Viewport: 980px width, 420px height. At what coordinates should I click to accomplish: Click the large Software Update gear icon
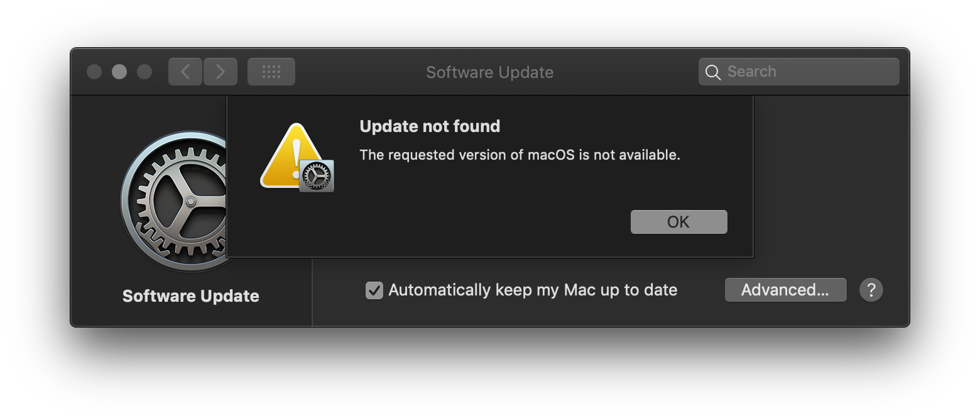[173, 201]
